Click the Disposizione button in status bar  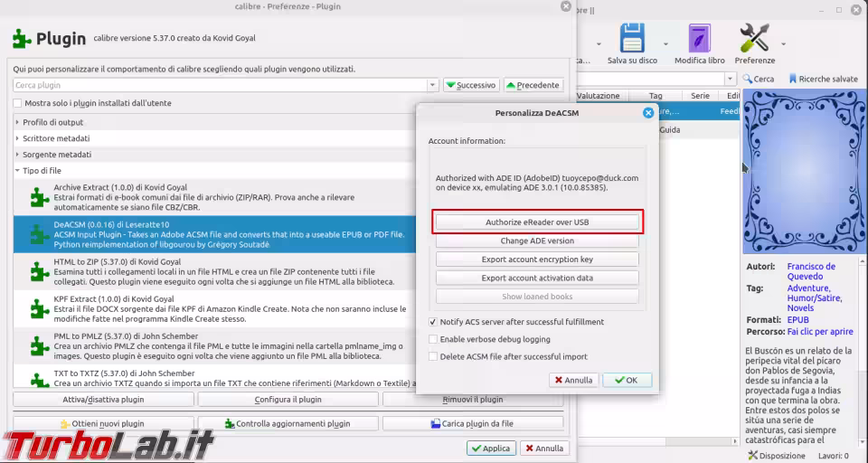[777, 456]
